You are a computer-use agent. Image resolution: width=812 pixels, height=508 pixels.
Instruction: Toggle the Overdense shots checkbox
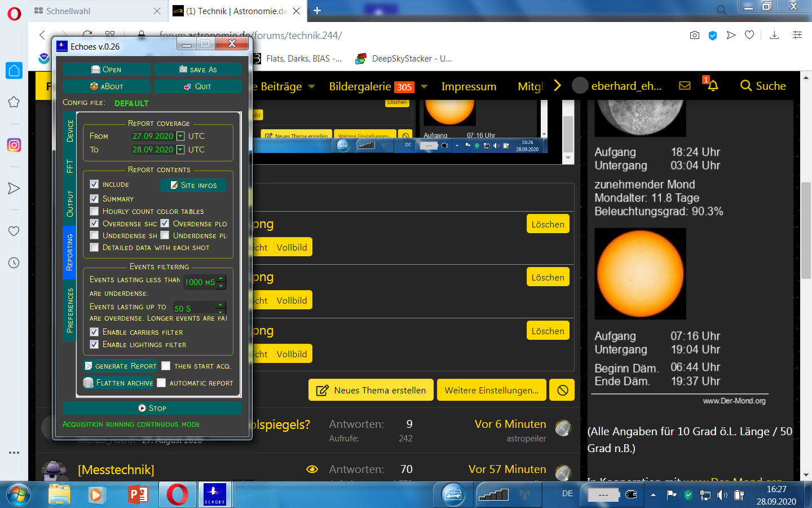click(94, 224)
